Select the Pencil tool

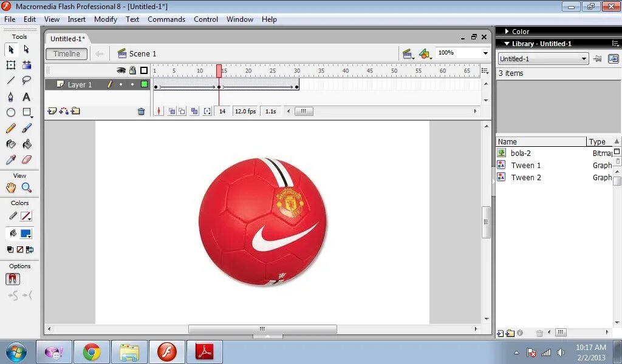pyautogui.click(x=11, y=129)
